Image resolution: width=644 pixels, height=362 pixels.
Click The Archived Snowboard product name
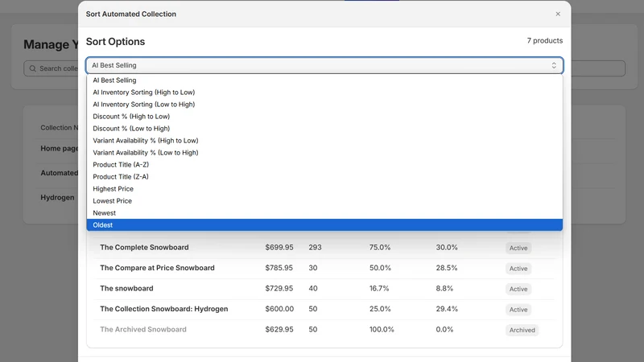143,330
